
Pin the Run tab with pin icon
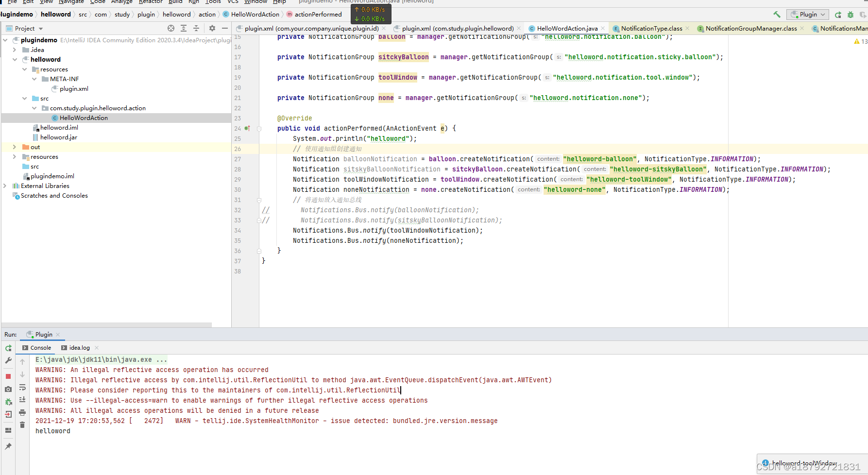coord(8,446)
